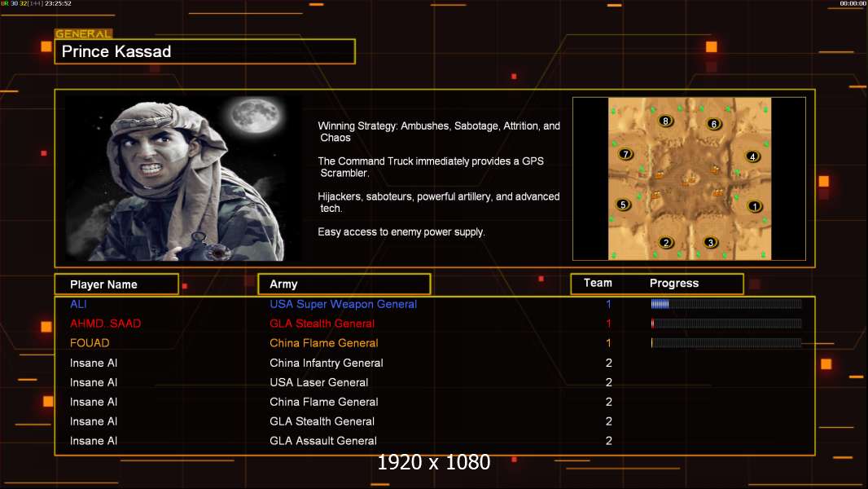Click Insane AI beside China Infantry General

[x=94, y=363]
